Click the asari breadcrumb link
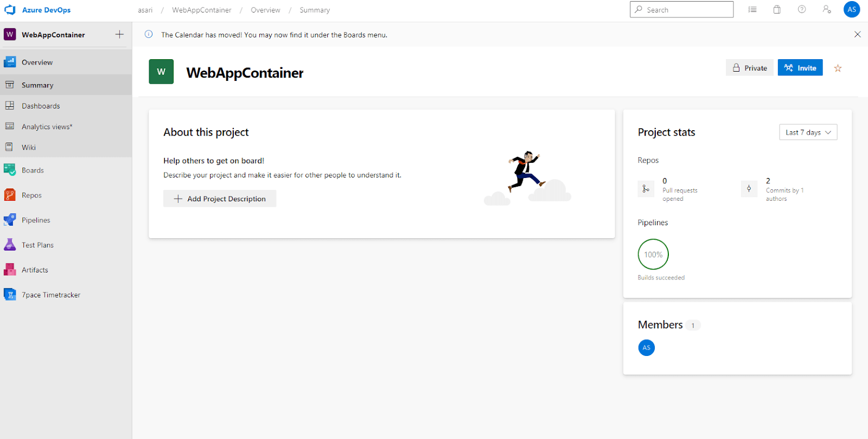The height and width of the screenshot is (439, 868). click(145, 10)
